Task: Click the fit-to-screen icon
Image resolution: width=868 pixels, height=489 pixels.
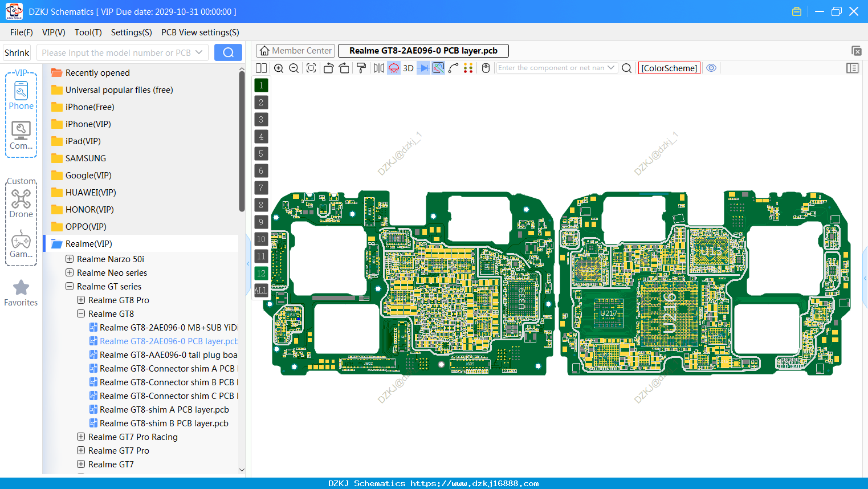Action: [x=311, y=68]
